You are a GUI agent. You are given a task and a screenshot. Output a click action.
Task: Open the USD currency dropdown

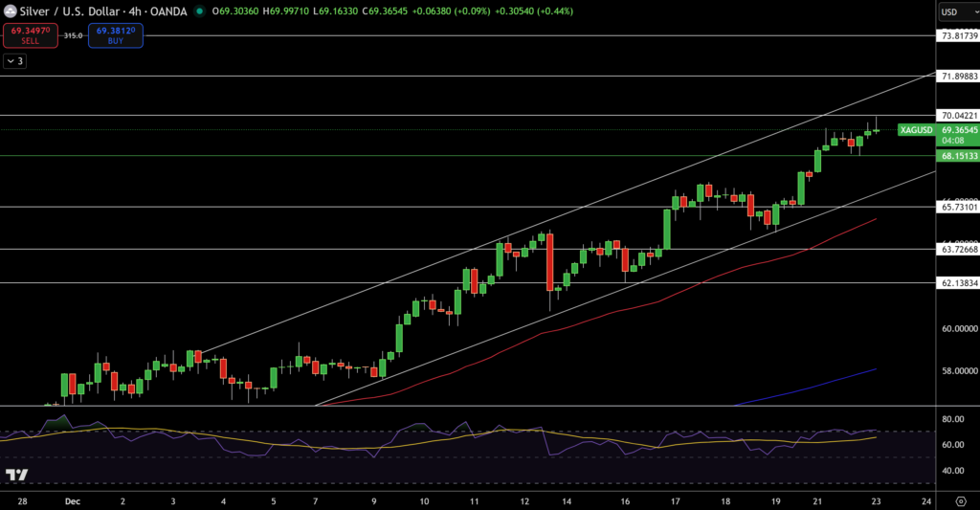[x=954, y=12]
